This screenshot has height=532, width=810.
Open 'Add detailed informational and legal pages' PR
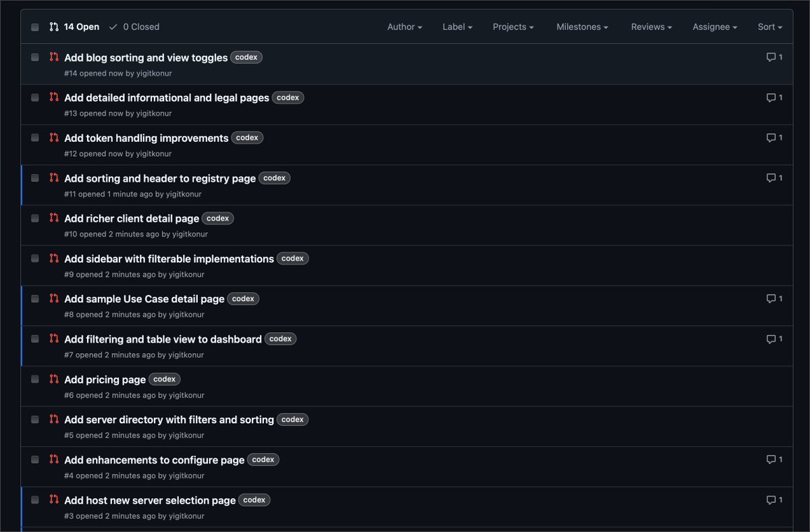[x=167, y=98]
